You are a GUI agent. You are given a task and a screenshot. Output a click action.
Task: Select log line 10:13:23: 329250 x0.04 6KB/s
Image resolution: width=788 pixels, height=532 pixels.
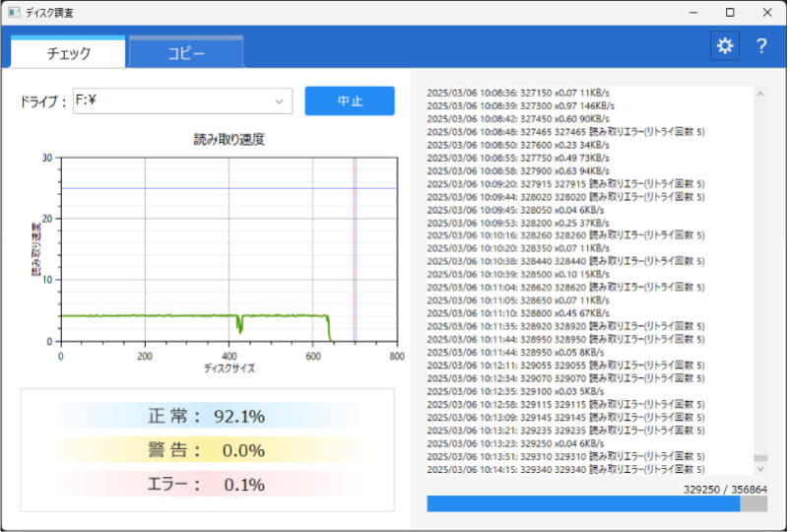coord(515,444)
